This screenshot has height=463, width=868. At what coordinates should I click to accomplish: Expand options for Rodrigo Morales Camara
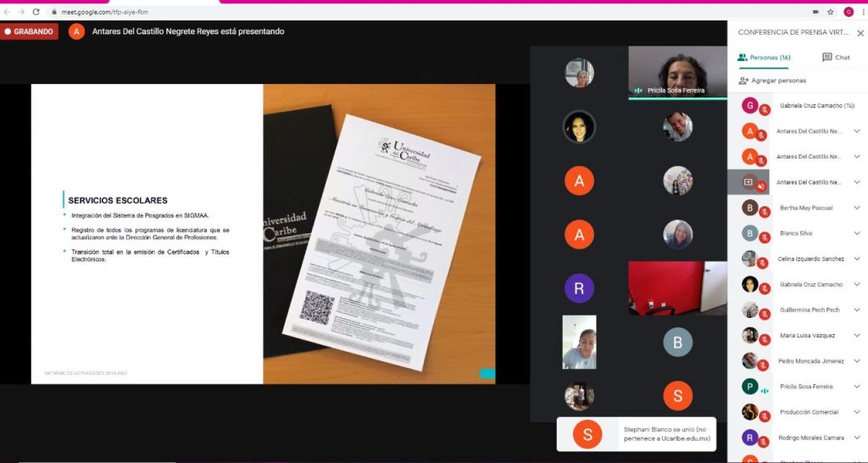[x=857, y=438]
